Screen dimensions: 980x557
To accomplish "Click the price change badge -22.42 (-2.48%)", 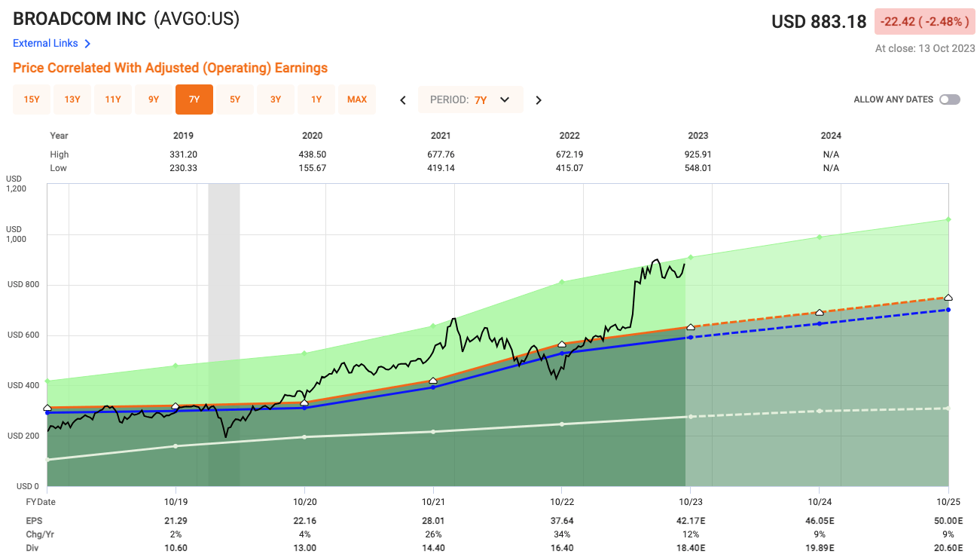I will click(x=925, y=22).
